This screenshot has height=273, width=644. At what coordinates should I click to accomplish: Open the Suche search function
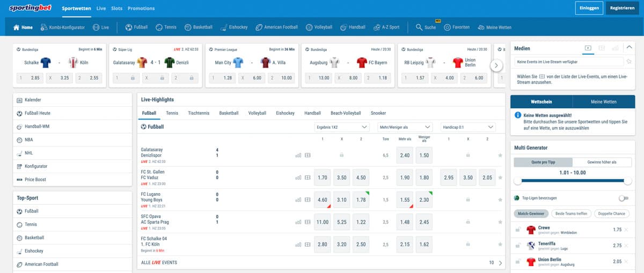click(x=426, y=27)
